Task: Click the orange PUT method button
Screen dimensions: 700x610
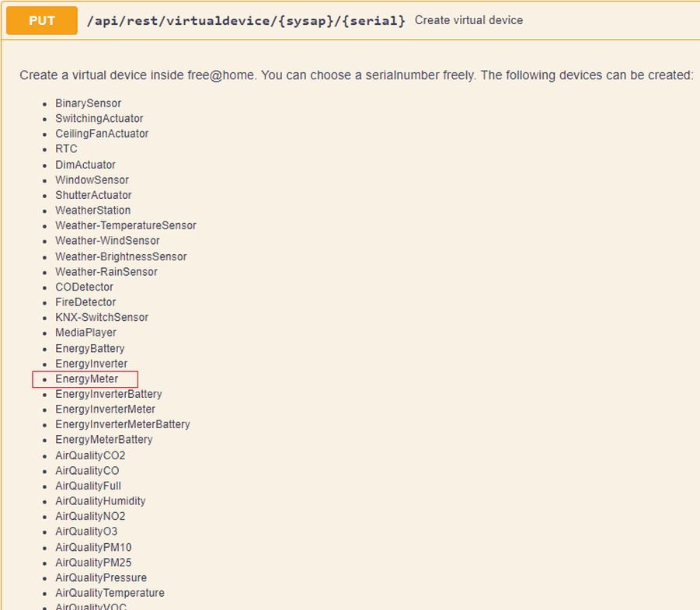Action: [x=42, y=20]
